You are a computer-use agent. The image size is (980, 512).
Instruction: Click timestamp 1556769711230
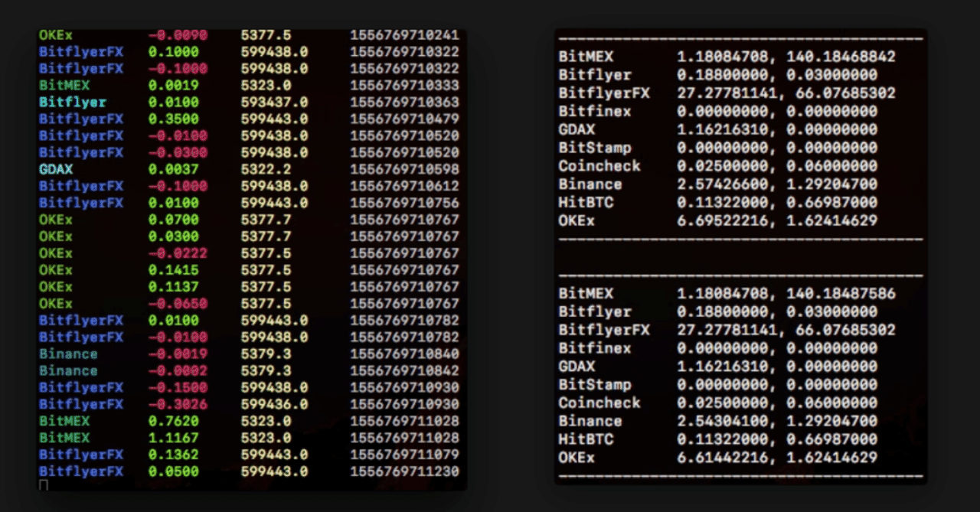click(x=404, y=472)
